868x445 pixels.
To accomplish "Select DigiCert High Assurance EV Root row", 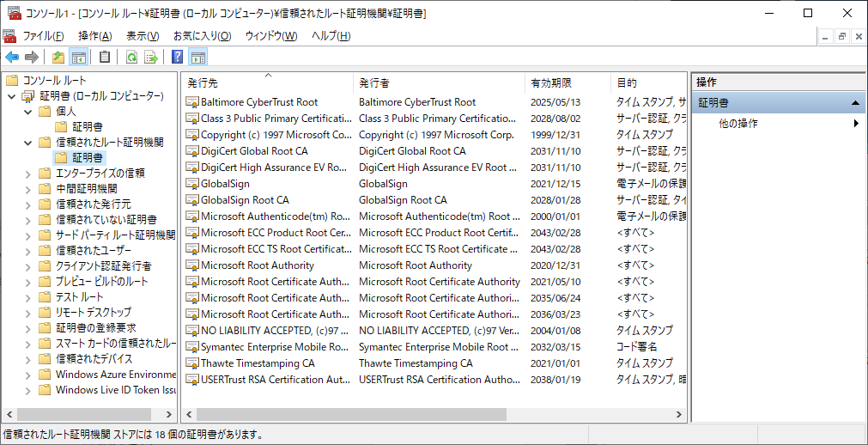I will 434,168.
